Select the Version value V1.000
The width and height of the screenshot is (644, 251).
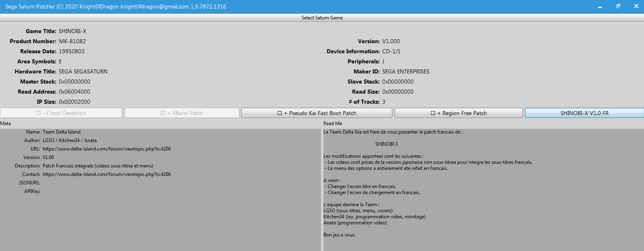pyautogui.click(x=391, y=41)
